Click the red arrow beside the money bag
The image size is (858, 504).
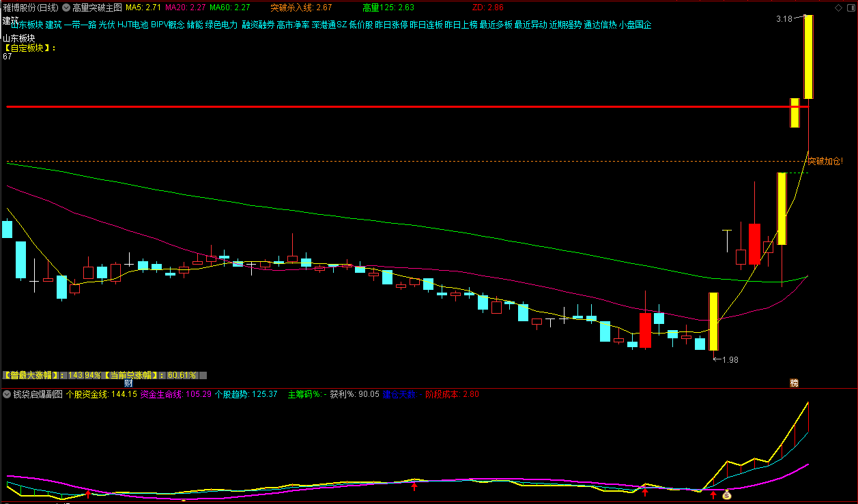[713, 494]
